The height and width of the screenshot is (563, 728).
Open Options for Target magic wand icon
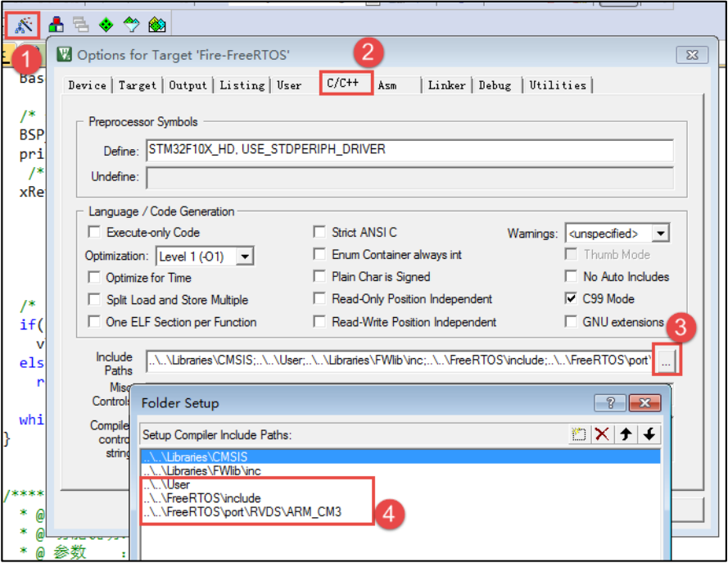(23, 25)
